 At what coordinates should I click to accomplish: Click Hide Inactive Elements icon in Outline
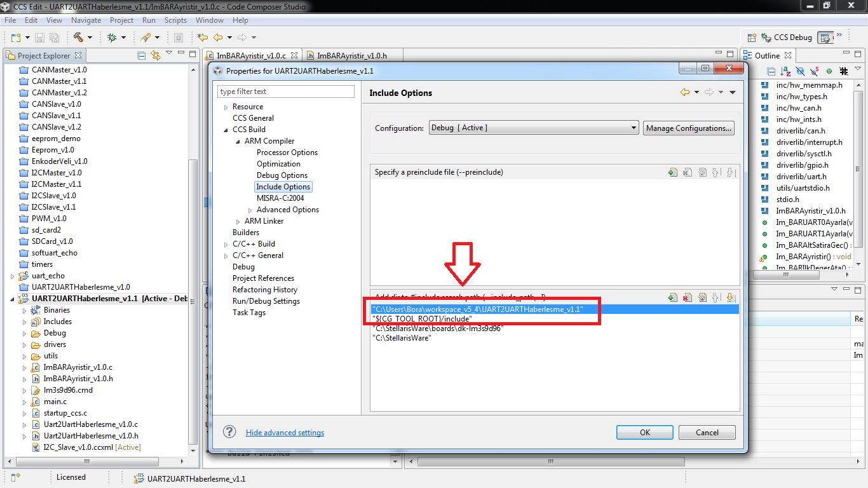844,71
